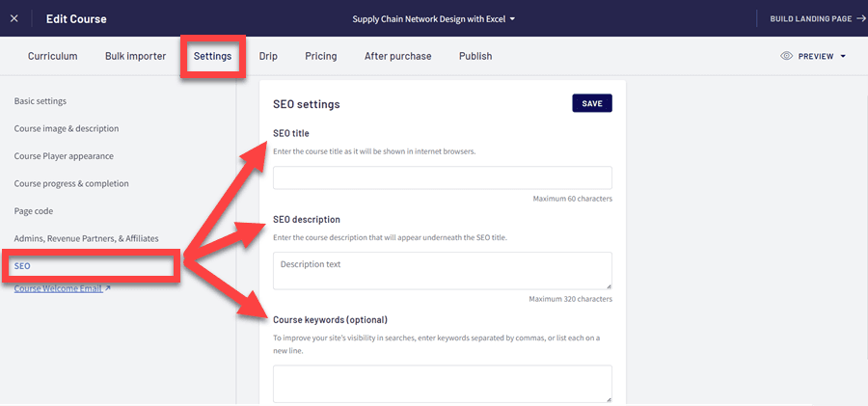Save the SEO settings
This screenshot has height=406, width=868.
[x=592, y=103]
